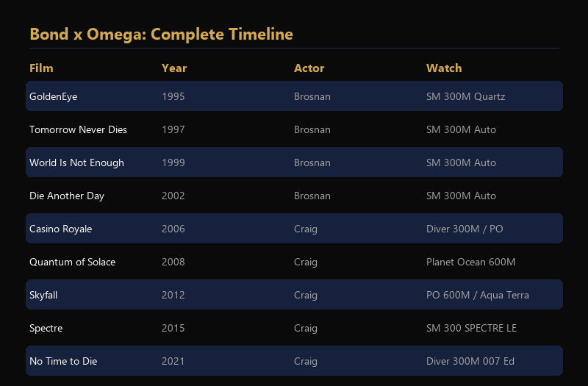Click year 1997 in the table
The height and width of the screenshot is (386, 588).
[173, 130]
